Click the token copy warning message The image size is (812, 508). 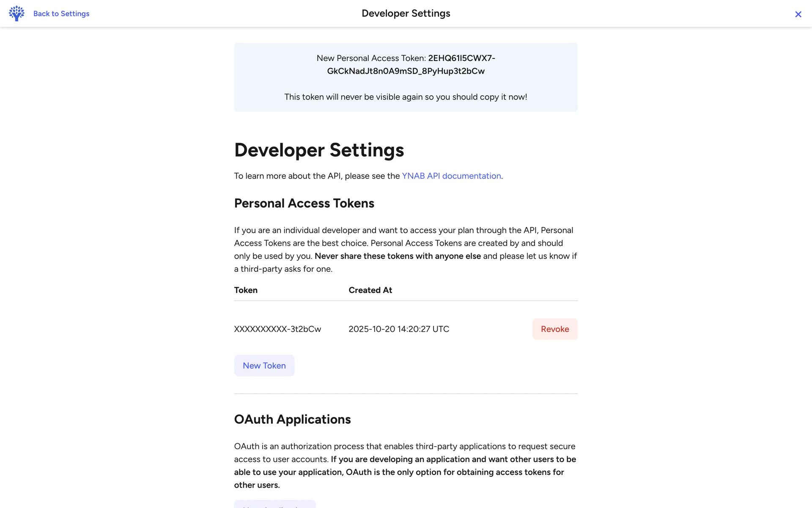[x=406, y=97]
